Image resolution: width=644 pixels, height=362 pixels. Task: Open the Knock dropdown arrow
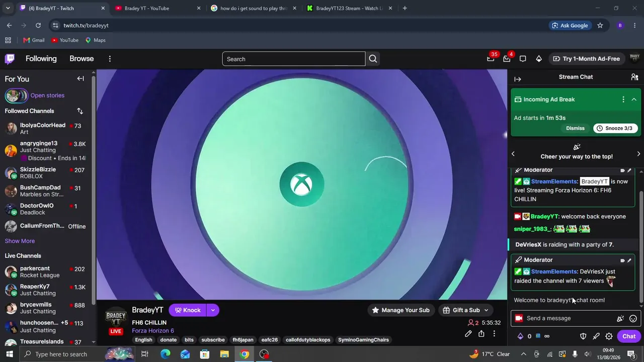pyautogui.click(x=213, y=310)
